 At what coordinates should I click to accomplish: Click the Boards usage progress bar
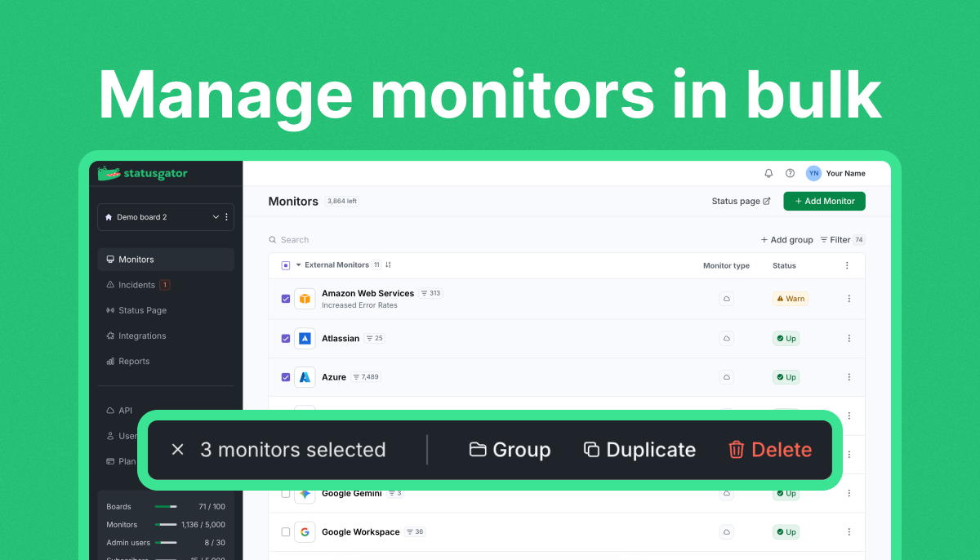click(166, 507)
